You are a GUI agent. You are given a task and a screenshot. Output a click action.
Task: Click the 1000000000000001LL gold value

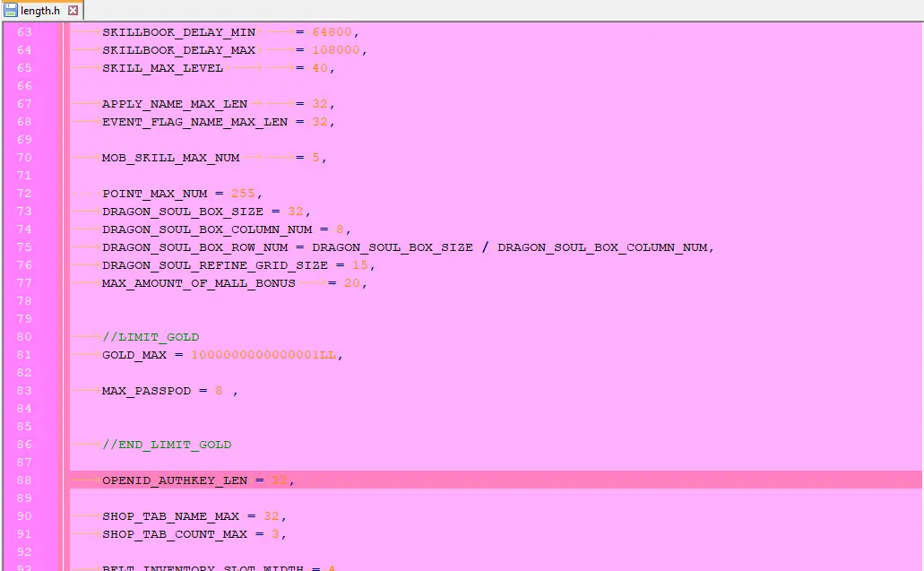(x=263, y=355)
